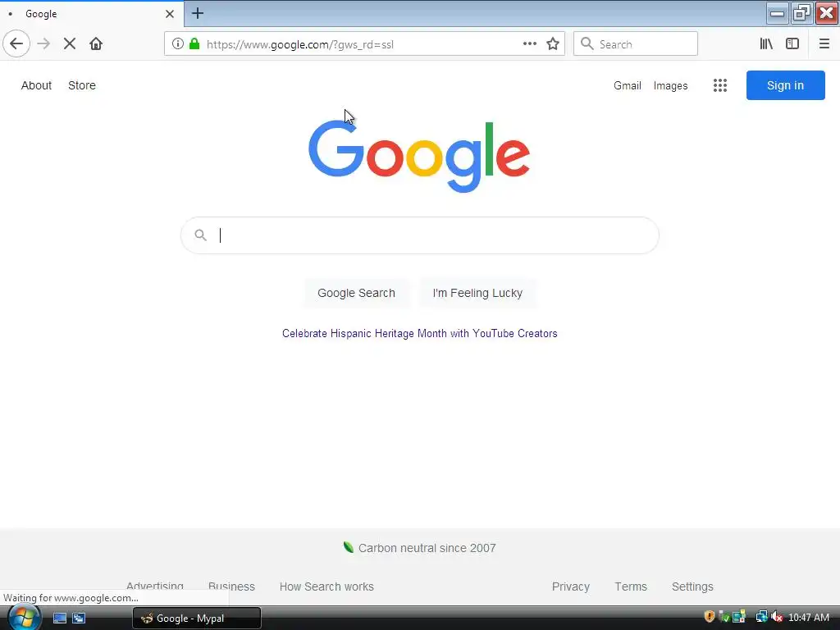Open Business footer link
This screenshot has height=630, width=840.
pyautogui.click(x=231, y=586)
